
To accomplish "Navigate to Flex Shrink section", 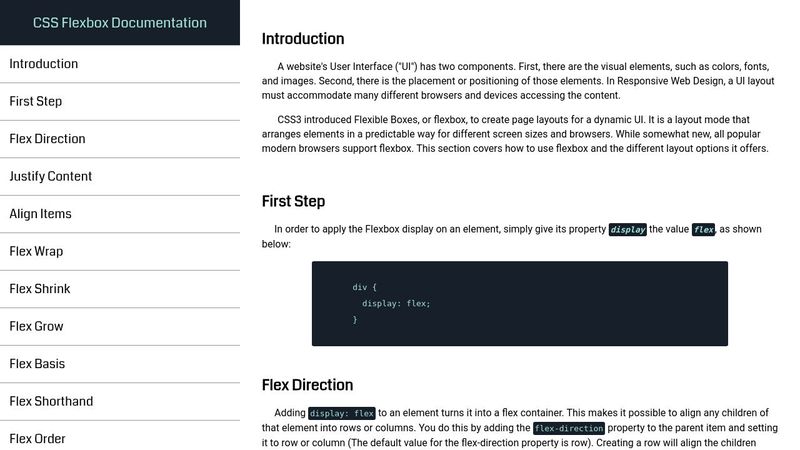I will pos(120,289).
